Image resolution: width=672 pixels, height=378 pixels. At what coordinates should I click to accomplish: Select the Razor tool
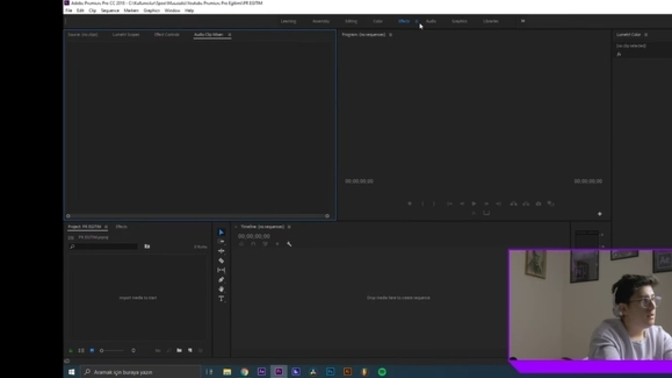[221, 261]
